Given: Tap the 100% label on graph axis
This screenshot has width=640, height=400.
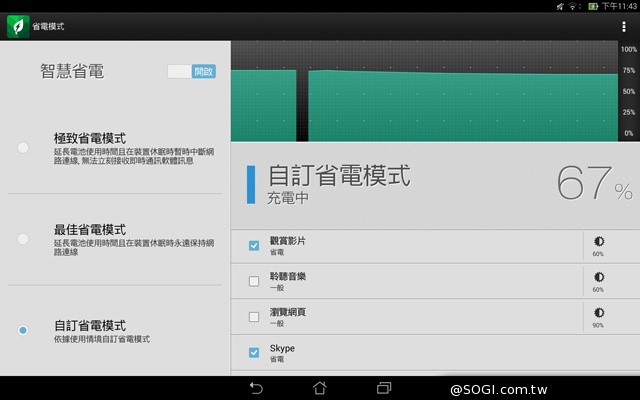Looking at the screenshot, I should (629, 49).
